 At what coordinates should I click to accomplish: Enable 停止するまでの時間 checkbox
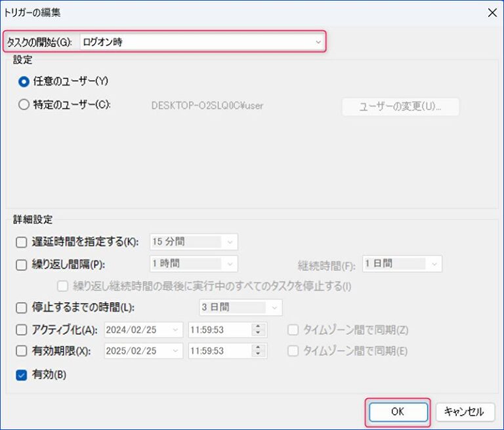tap(22, 307)
